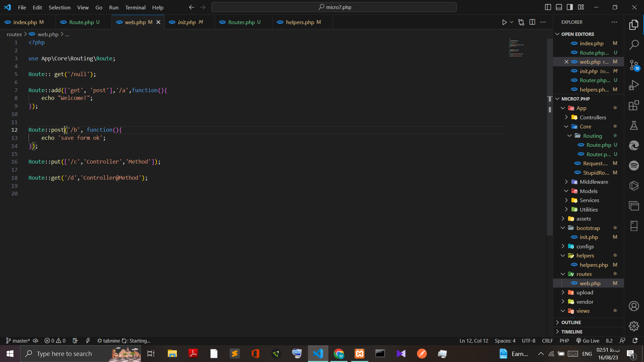Open the File menu
Screen dimensions: 644x362
pos(22,7)
